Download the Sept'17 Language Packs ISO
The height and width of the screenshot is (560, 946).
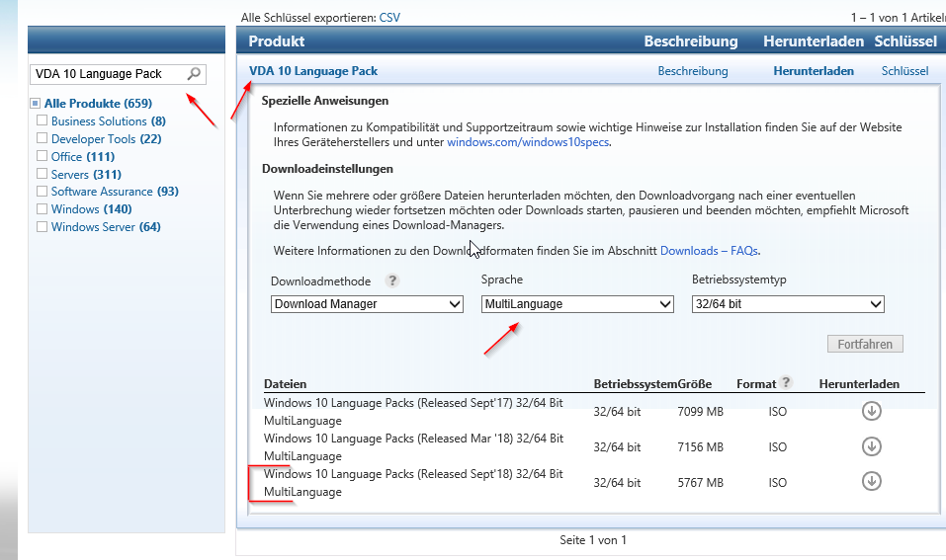point(871,411)
